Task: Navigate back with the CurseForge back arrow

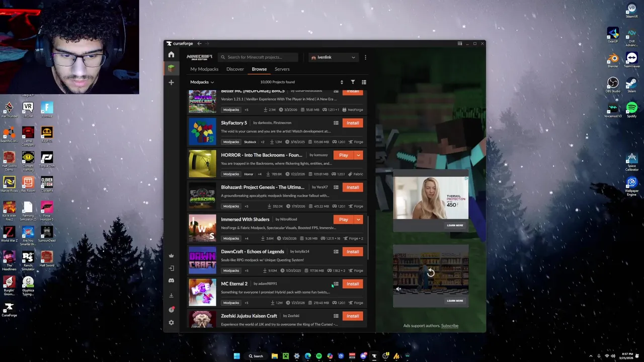Action: [x=199, y=44]
